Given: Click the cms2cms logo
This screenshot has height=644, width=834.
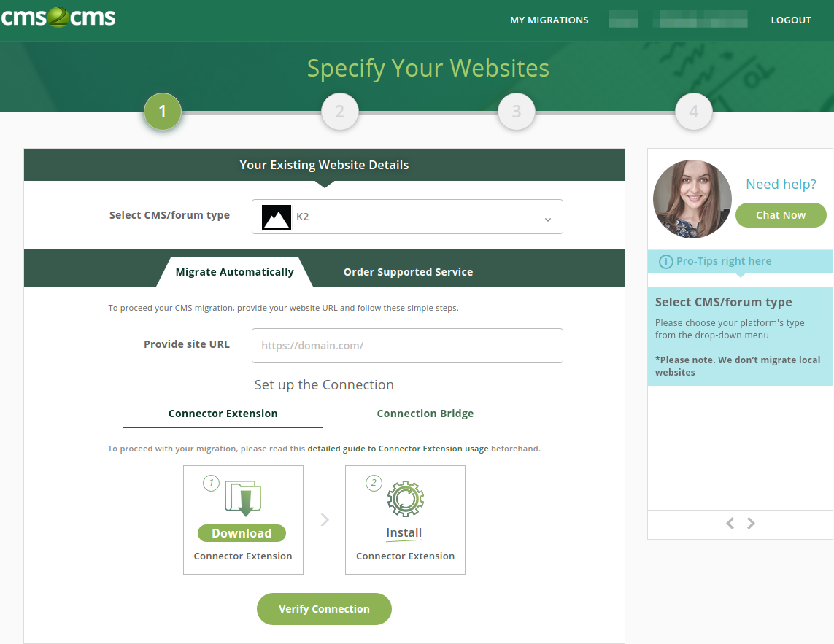Looking at the screenshot, I should point(58,17).
